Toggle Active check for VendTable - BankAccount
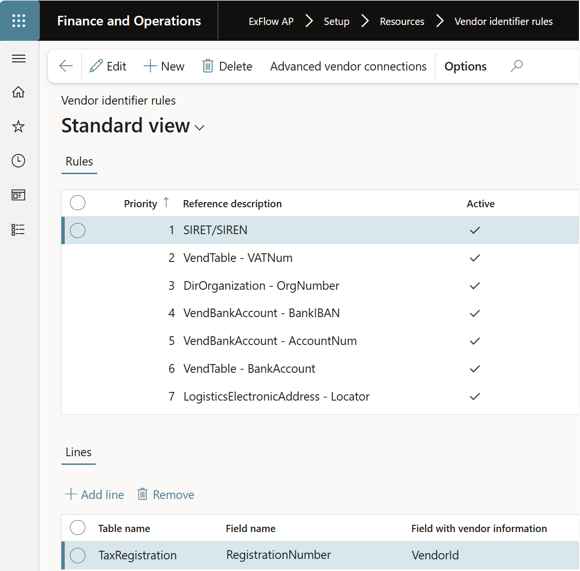 (475, 369)
